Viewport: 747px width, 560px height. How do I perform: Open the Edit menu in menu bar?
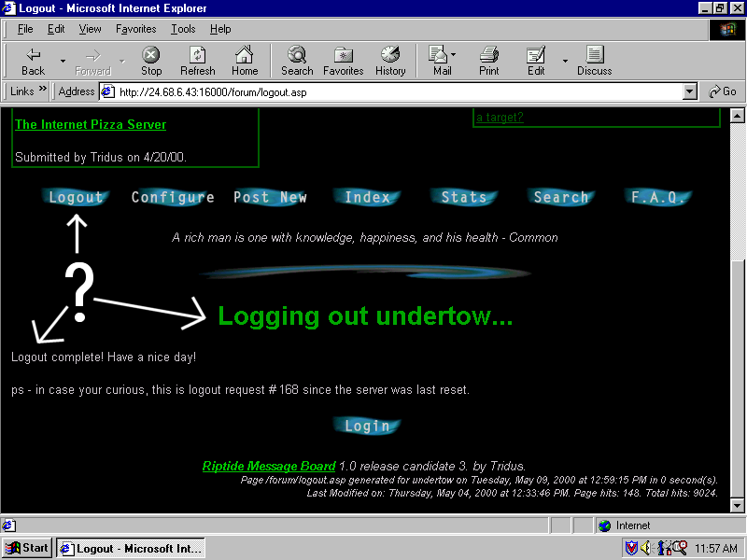click(56, 29)
